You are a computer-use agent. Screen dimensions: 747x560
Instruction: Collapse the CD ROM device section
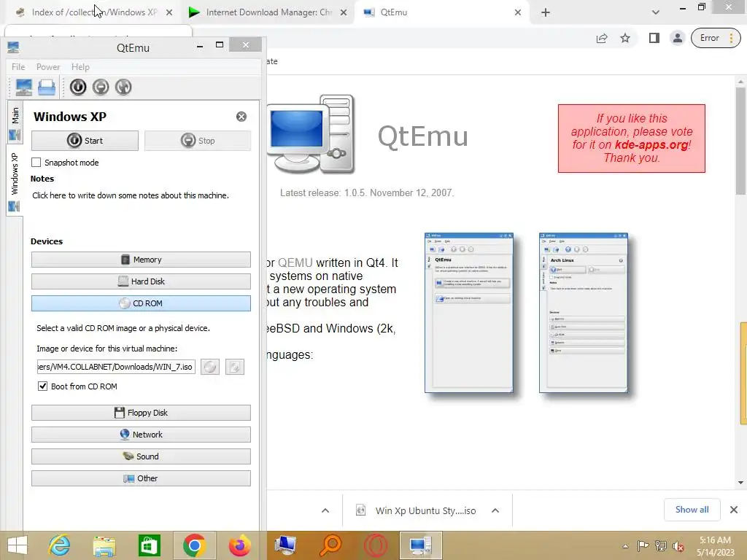pyautogui.click(x=141, y=303)
